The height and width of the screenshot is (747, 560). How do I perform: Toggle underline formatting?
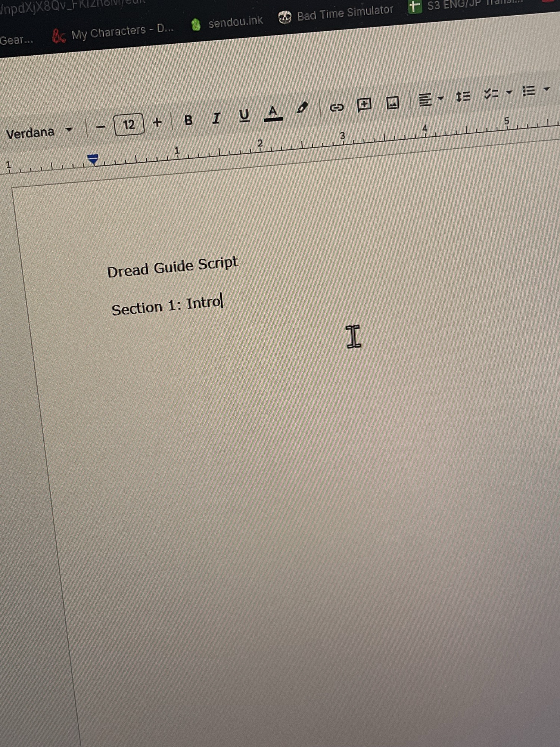244,115
